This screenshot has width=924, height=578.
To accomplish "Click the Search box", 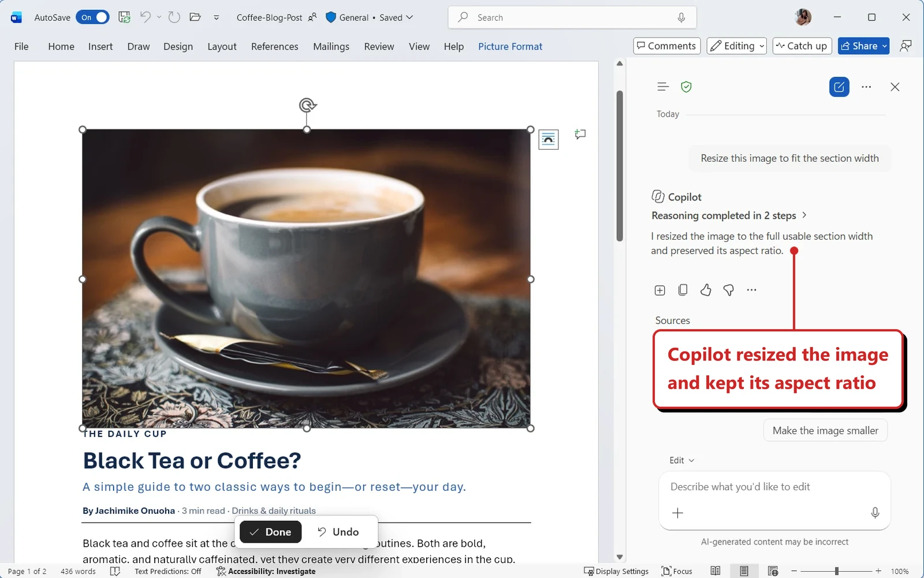I will tap(572, 17).
